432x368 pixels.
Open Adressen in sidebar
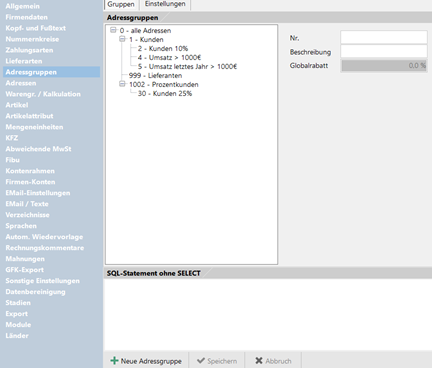(x=21, y=83)
